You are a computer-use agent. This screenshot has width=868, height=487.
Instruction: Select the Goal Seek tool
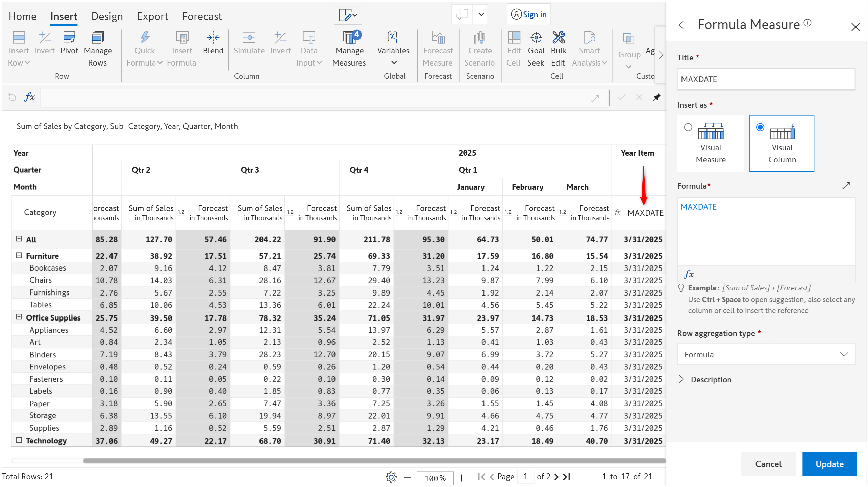(x=536, y=38)
